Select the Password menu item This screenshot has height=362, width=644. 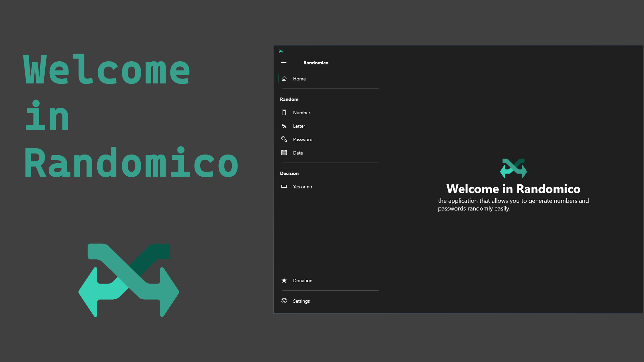point(303,139)
